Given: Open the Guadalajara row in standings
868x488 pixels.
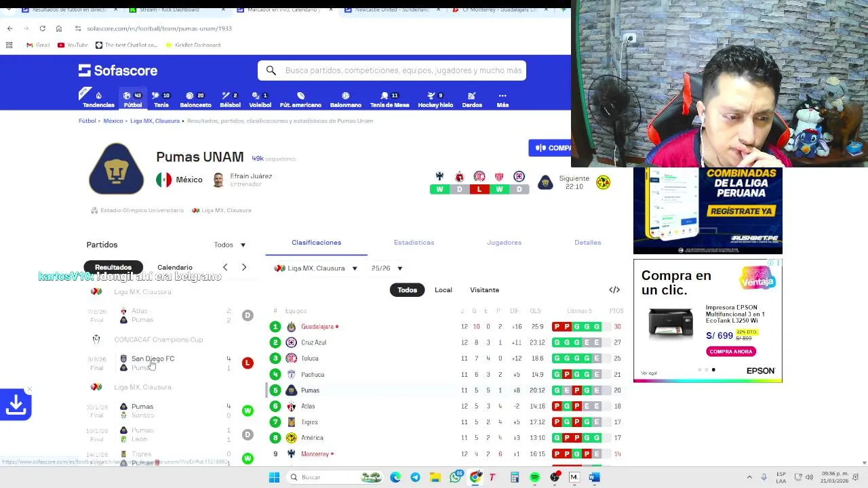Looking at the screenshot, I should pos(448,327).
